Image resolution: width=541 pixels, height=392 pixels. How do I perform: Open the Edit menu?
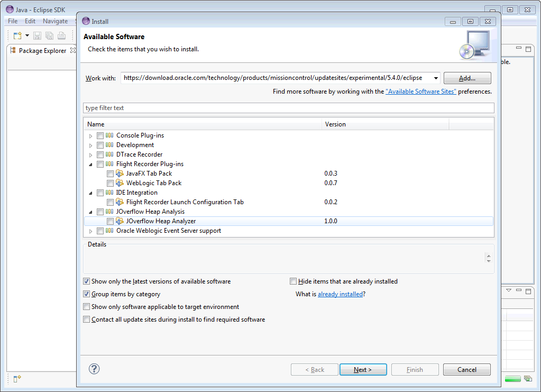coord(30,21)
